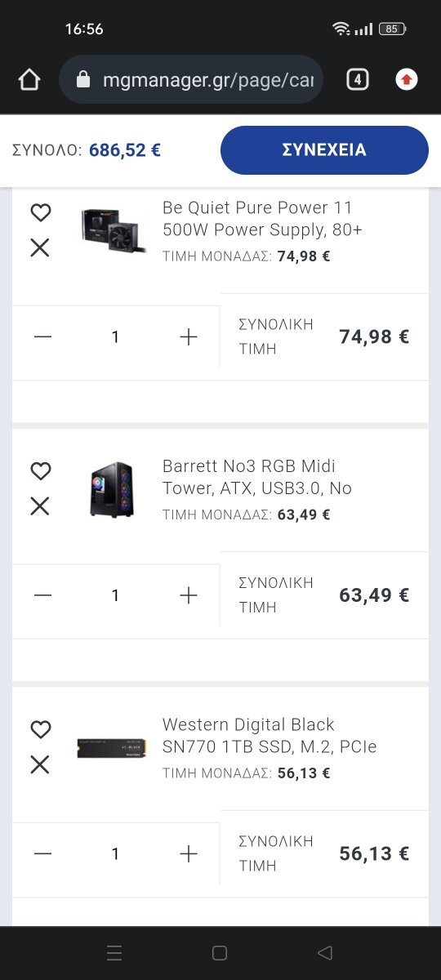The height and width of the screenshot is (980, 441).
Task: Remove Be Quiet Pure Power 11 from cart
Action: click(40, 247)
